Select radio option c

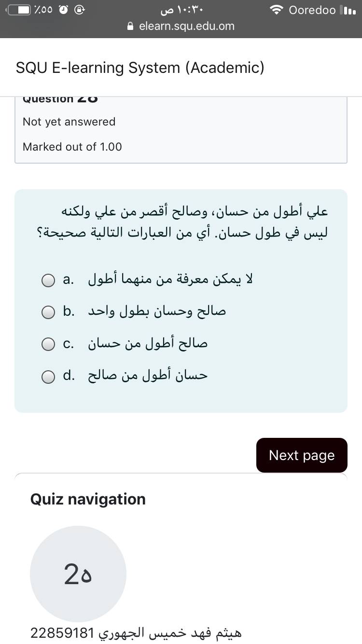48,344
